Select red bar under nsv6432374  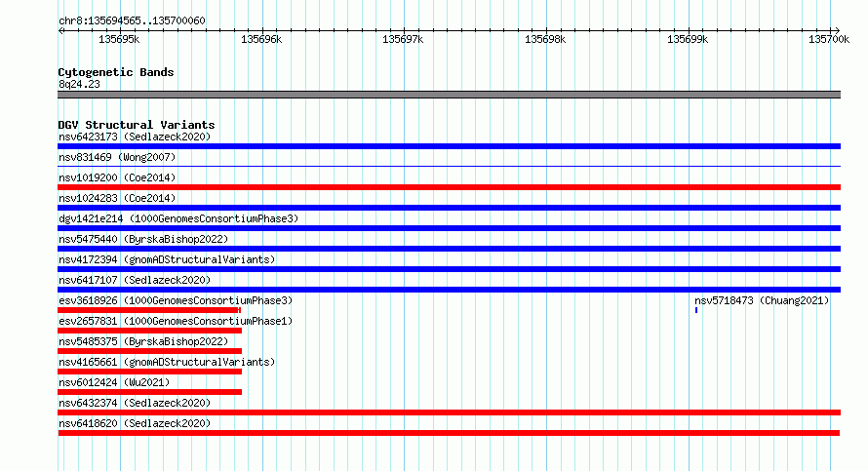pos(449,412)
